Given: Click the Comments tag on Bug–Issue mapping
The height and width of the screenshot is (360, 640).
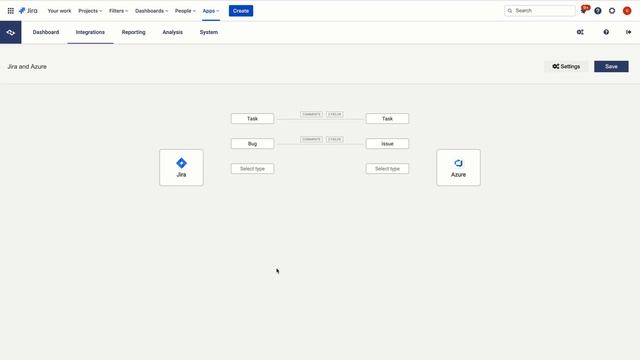Looking at the screenshot, I should 311,139.
